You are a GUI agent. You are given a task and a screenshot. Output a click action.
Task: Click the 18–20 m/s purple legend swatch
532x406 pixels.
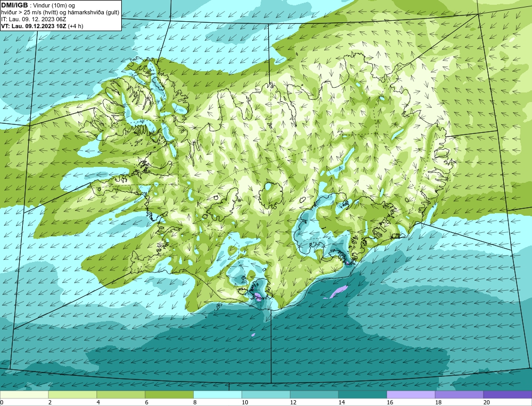pyautogui.click(x=459, y=394)
